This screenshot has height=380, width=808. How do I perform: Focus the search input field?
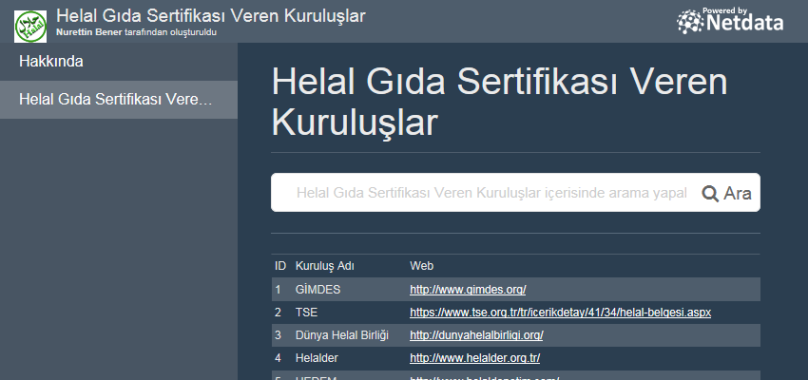490,193
